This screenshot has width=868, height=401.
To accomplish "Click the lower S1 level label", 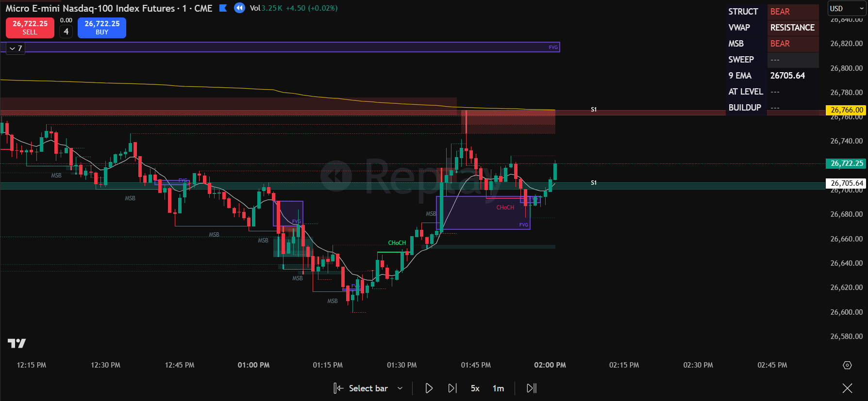I will click(x=594, y=183).
